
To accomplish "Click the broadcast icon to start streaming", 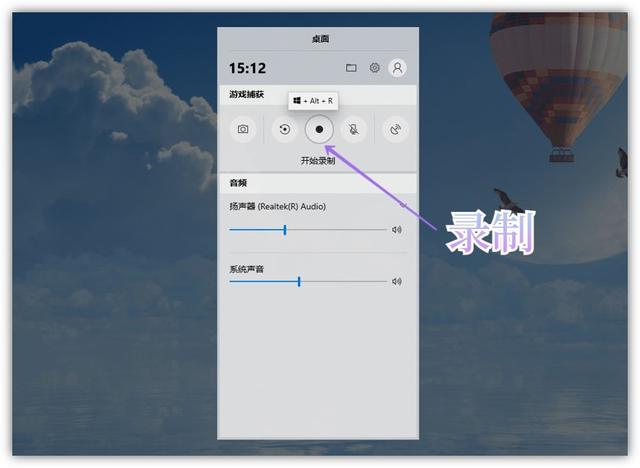I will [x=396, y=129].
